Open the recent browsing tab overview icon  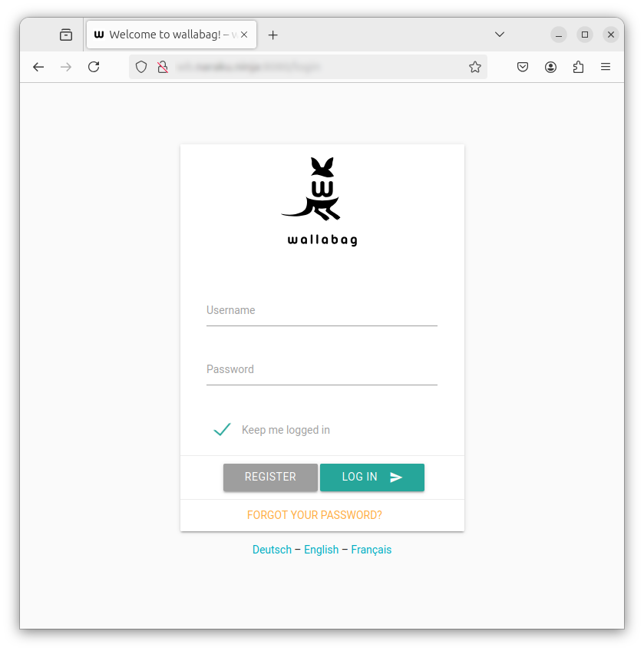(x=65, y=35)
